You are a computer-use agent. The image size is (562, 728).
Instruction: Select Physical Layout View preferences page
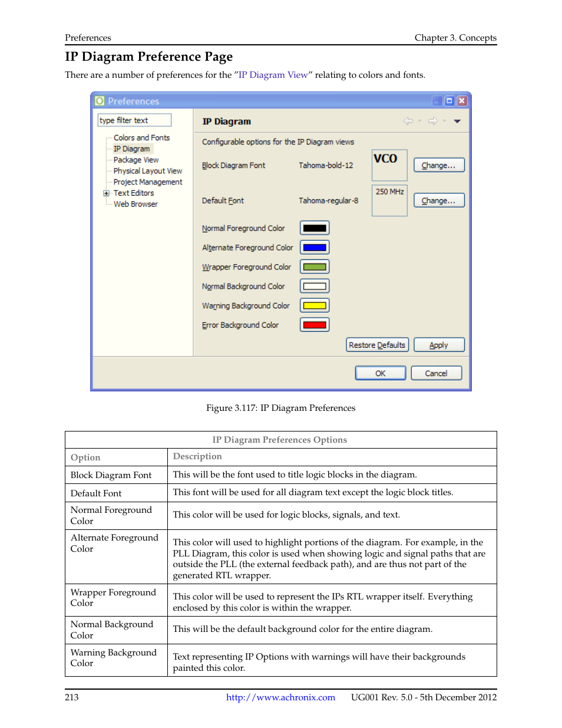point(147,171)
